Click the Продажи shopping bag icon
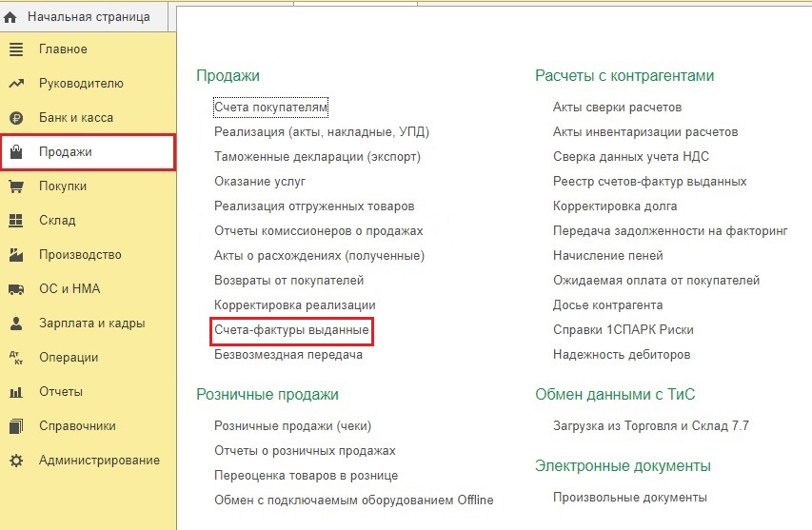812x530 pixels. pyautogui.click(x=16, y=151)
